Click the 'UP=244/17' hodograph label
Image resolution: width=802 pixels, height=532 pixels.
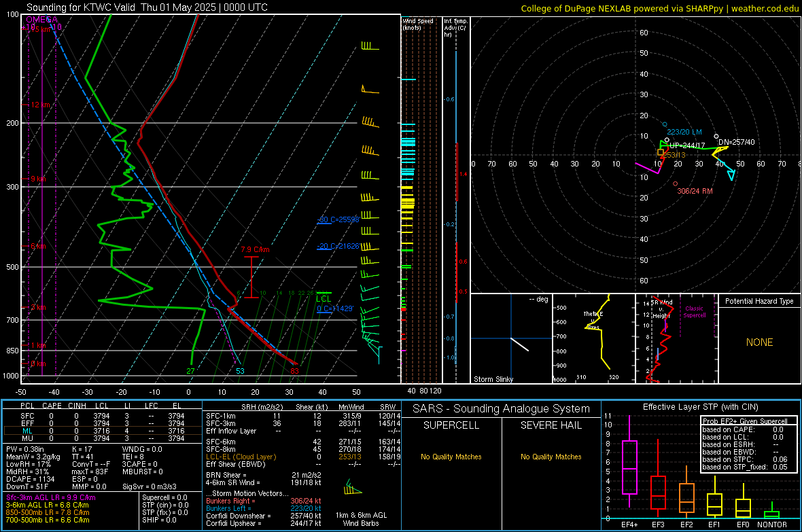(687, 145)
